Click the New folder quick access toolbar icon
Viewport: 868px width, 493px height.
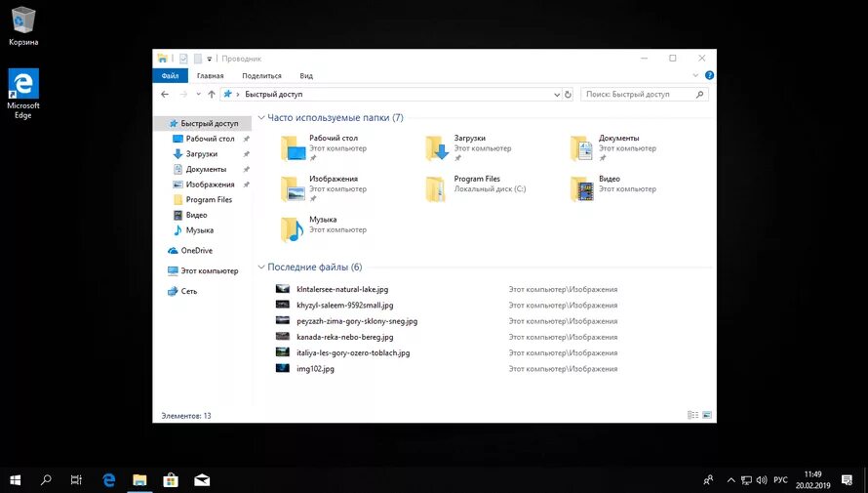(x=198, y=59)
